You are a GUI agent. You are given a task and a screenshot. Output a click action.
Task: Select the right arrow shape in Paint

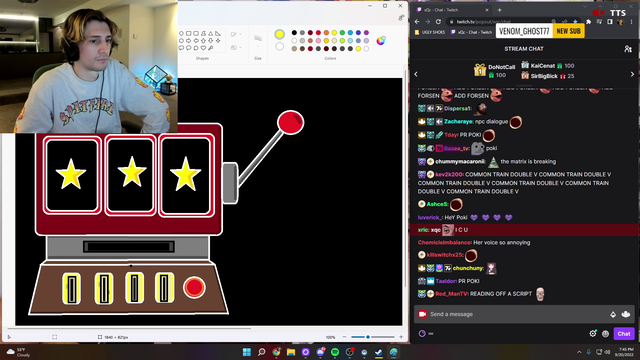click(189, 40)
